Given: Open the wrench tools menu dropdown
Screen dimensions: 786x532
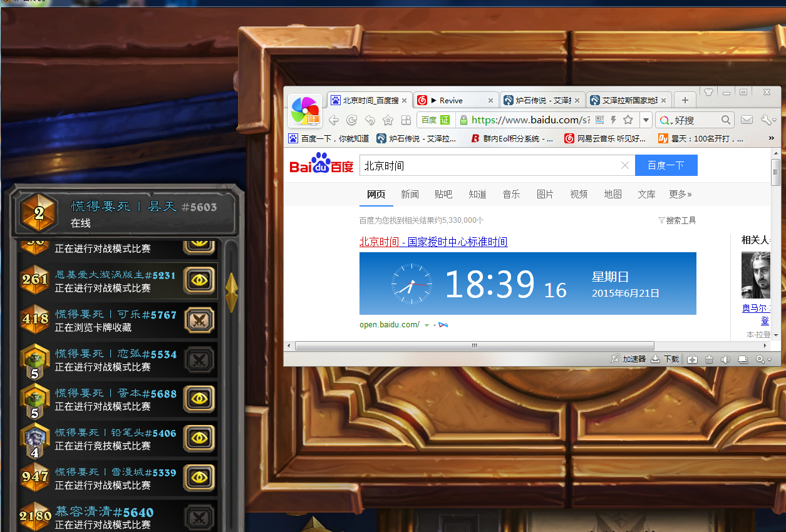Looking at the screenshot, I should (768, 120).
